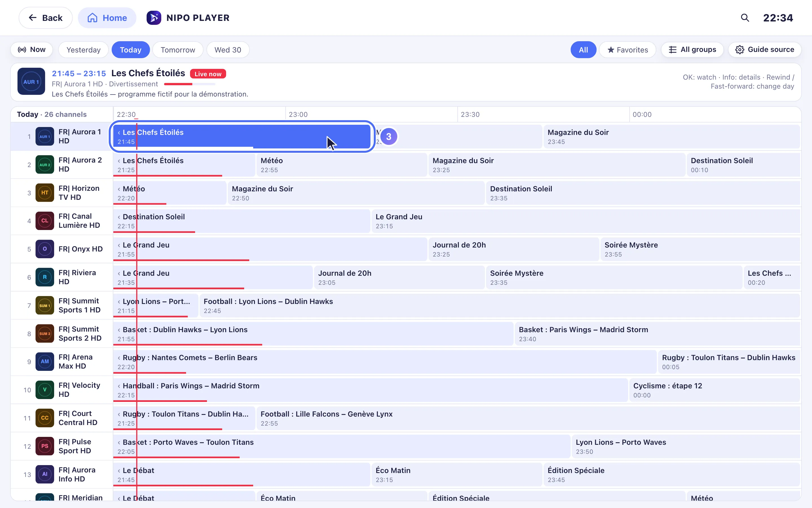Viewport: 812px width, 508px height.
Task: Select Journal de 20h at 23:05
Action: [x=399, y=277]
